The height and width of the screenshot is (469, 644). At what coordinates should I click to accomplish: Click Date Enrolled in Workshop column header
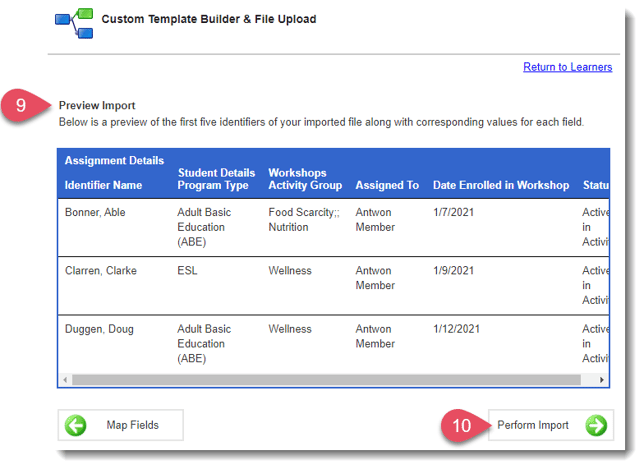coord(500,185)
